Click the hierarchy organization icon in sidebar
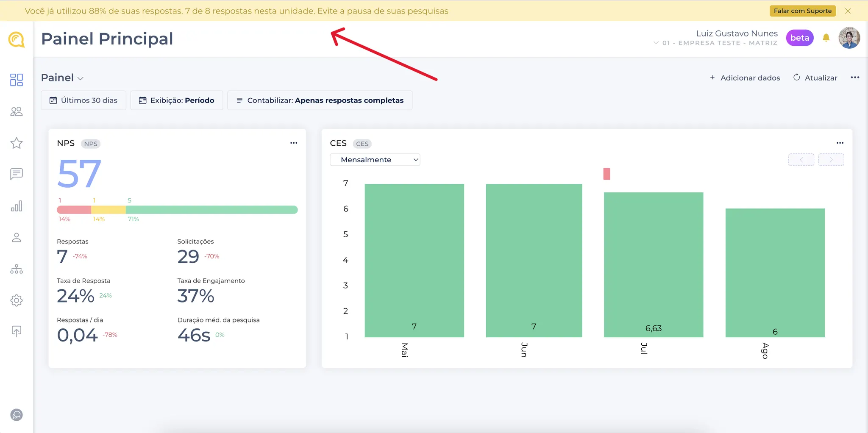 tap(17, 269)
